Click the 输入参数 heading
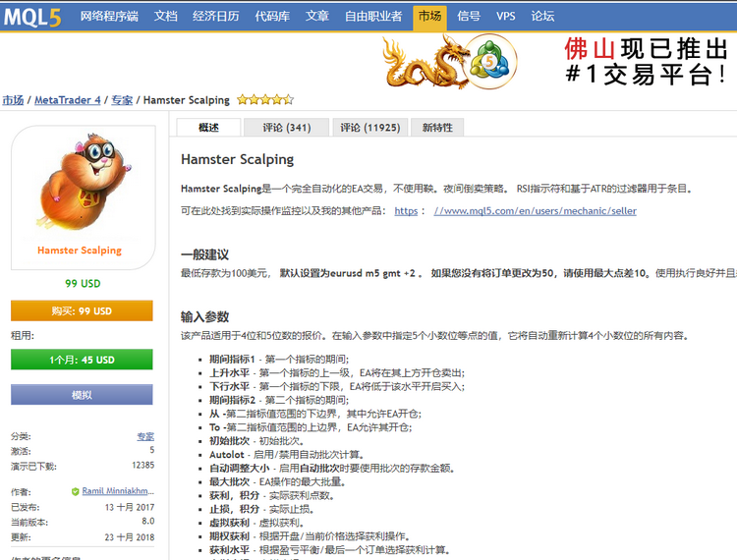 (205, 316)
